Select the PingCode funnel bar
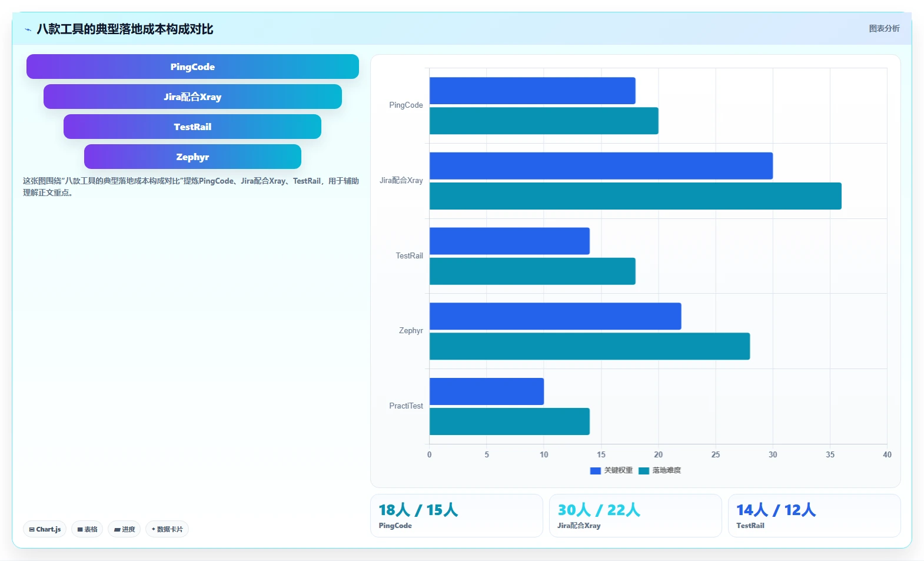Viewport: 924px width, 561px height. (x=192, y=67)
